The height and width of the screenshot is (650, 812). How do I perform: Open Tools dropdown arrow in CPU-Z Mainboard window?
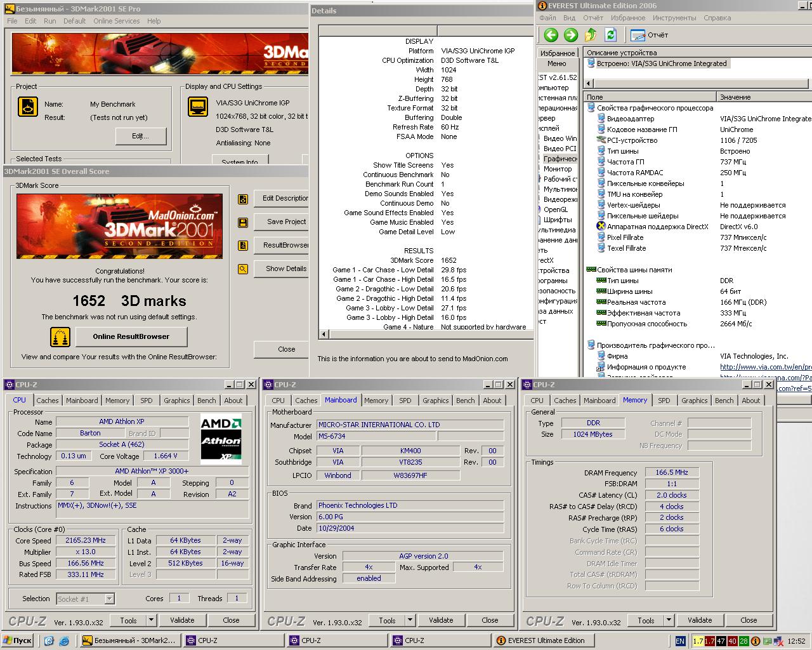pyautogui.click(x=410, y=620)
